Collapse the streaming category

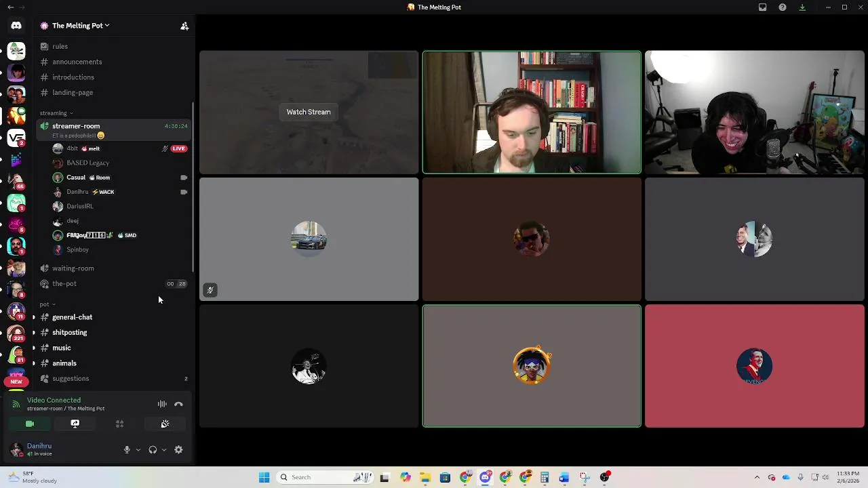point(56,113)
